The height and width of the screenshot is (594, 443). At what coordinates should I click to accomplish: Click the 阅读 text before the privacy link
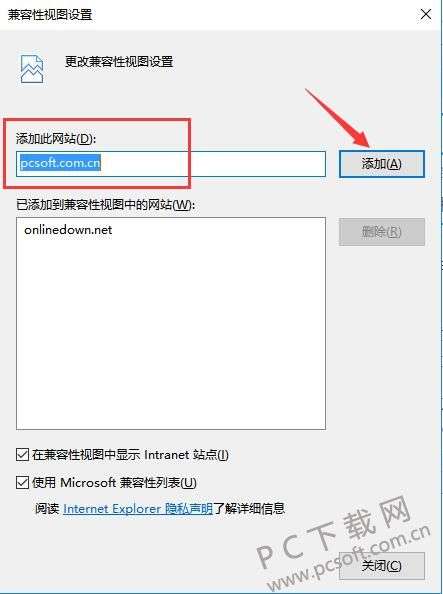48,508
